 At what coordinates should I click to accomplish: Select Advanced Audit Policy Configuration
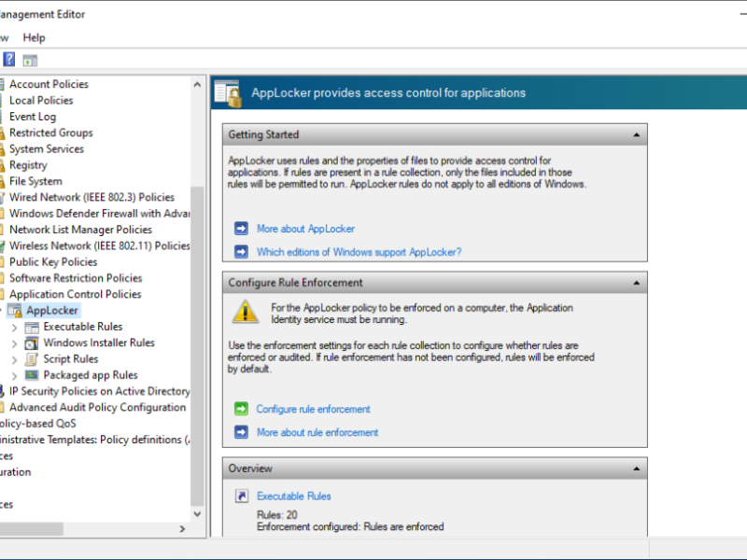coord(97,408)
